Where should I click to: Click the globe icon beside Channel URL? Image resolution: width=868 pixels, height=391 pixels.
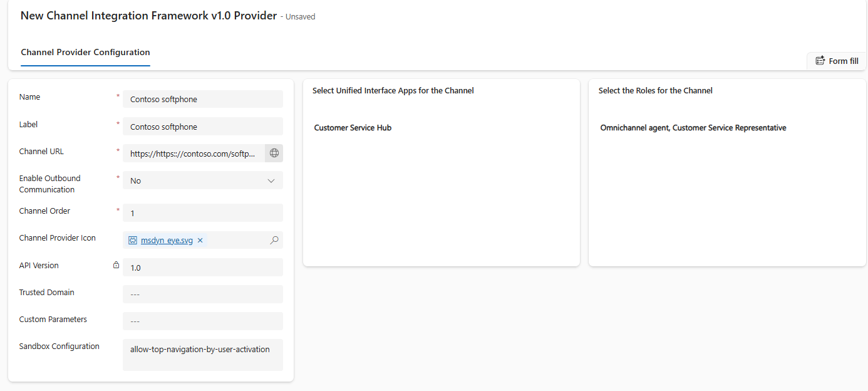[x=274, y=153]
